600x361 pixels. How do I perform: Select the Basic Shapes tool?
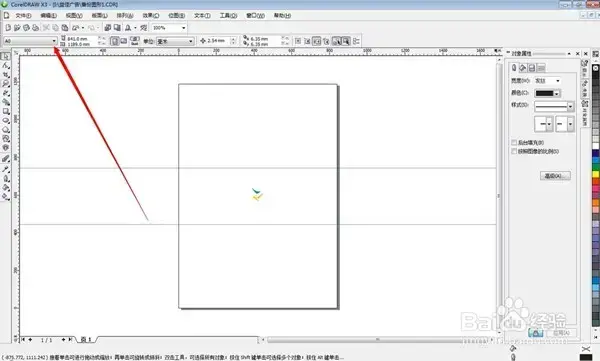point(5,139)
